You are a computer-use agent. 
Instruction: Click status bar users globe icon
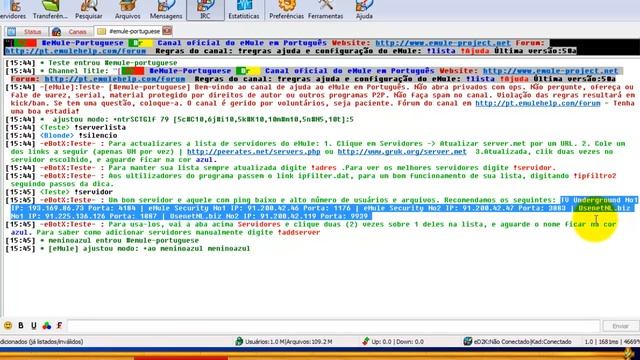[x=239, y=341]
